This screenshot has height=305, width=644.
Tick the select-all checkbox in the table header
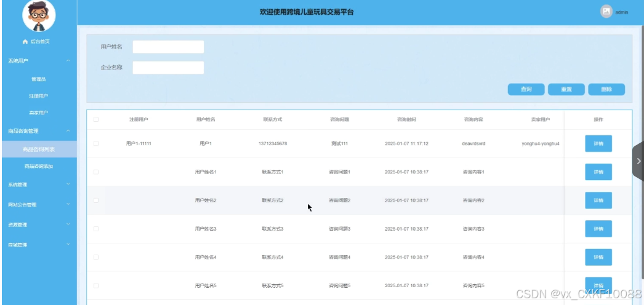point(96,119)
